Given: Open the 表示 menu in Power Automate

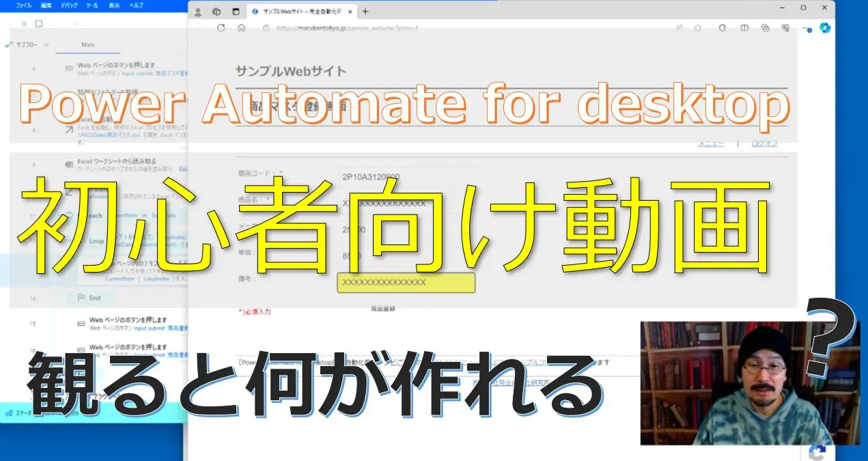Looking at the screenshot, I should pyautogui.click(x=114, y=5).
